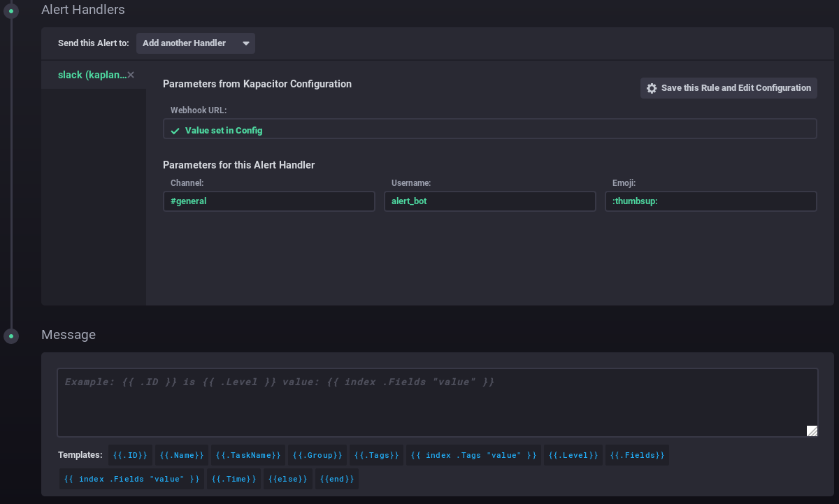Image resolution: width=839 pixels, height=504 pixels.
Task: Click the Parameters for this Alert Handler label
Action: [x=239, y=165]
